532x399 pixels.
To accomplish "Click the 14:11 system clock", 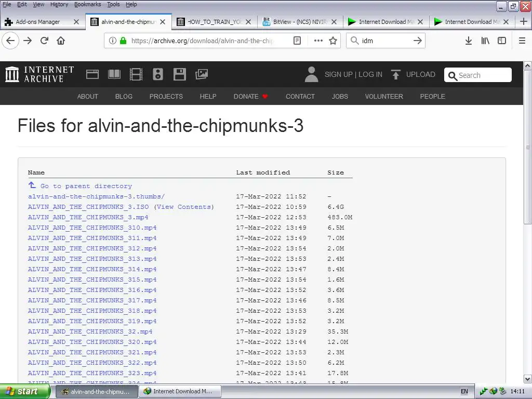I will coord(517,392).
